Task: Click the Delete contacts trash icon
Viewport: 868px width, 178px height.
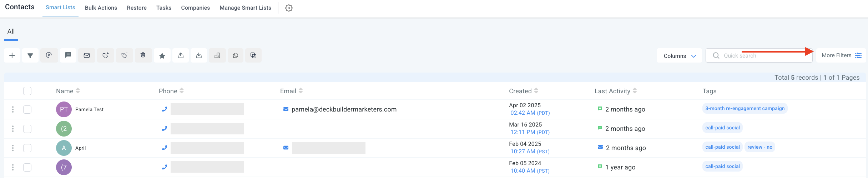Action: pos(143,55)
